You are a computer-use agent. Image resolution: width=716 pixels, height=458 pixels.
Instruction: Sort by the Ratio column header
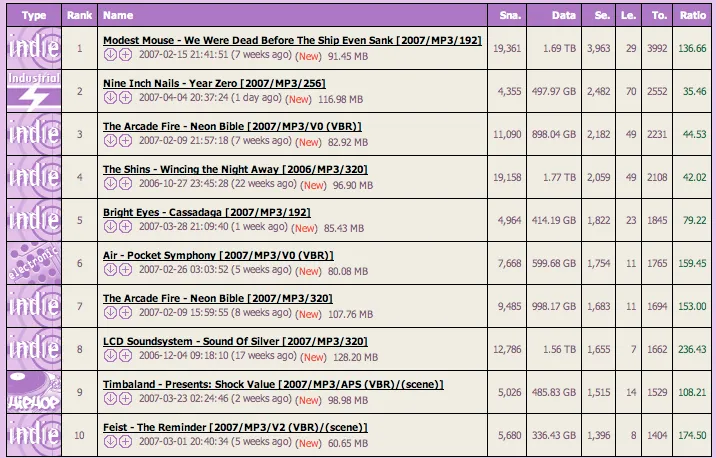click(691, 16)
